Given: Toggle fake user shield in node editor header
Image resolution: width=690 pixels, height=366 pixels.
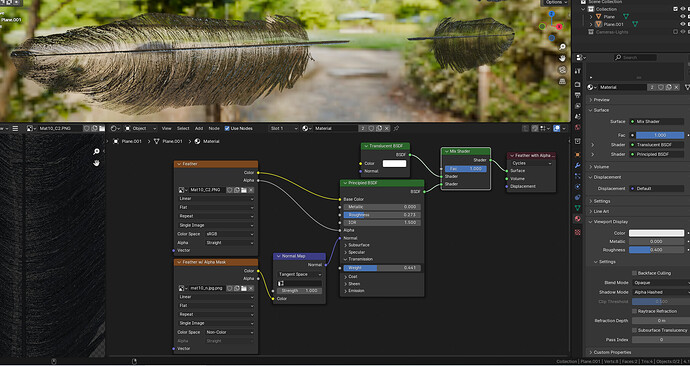Looking at the screenshot, I should [x=371, y=128].
